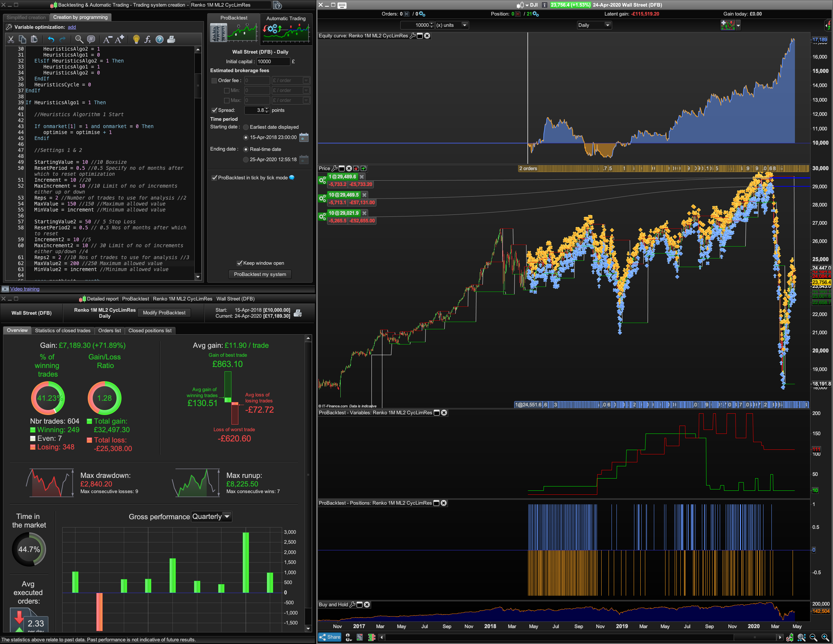
Task: Uncheck ProBacktest in tick by tick mode
Action: coord(214,178)
